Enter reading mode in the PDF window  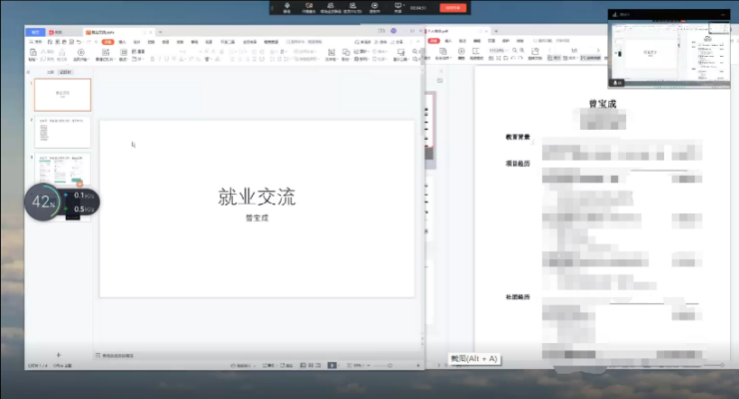[x=476, y=54]
